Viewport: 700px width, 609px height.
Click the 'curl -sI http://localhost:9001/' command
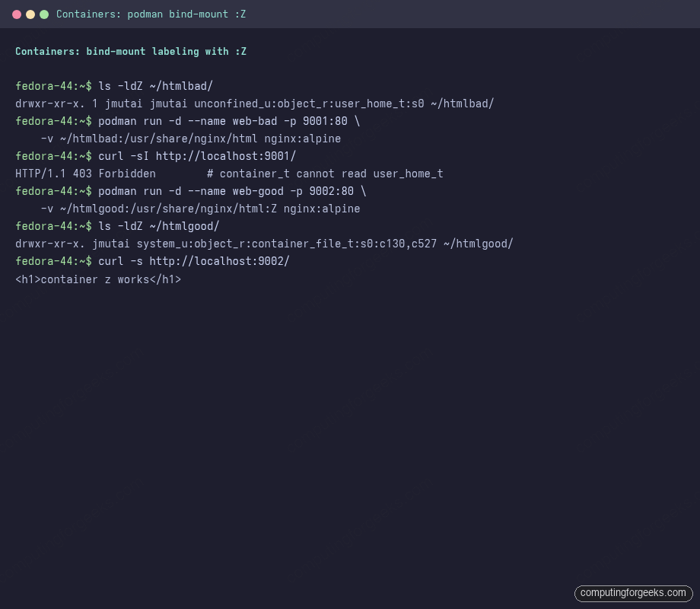click(197, 156)
